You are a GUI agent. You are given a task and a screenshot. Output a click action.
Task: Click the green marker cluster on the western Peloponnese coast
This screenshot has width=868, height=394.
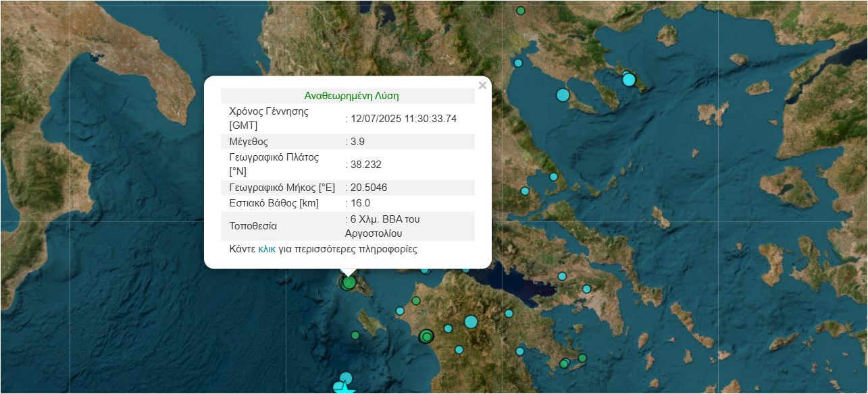click(426, 336)
